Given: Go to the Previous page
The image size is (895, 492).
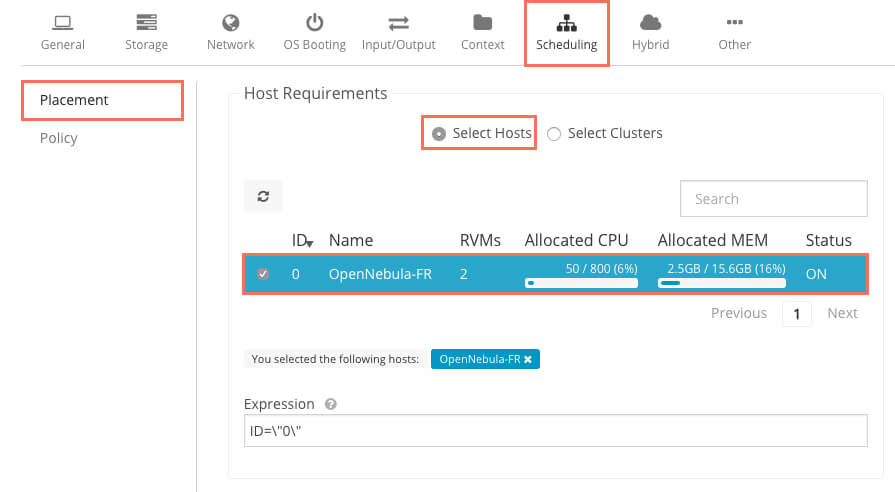Looking at the screenshot, I should pos(738,313).
